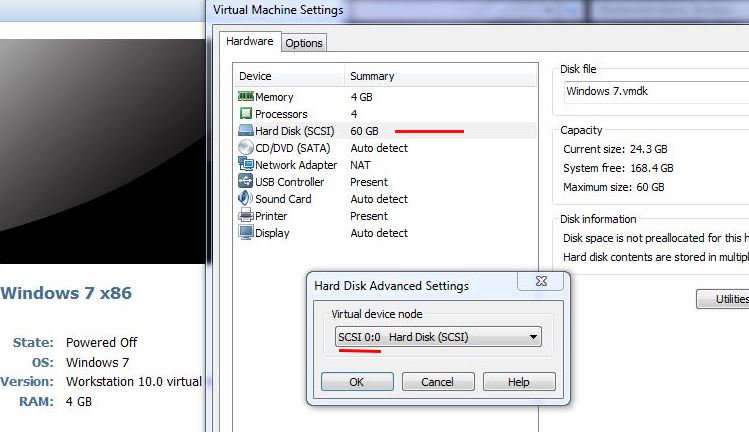This screenshot has width=749, height=432.
Task: Click the Network Adapter icon
Action: (246, 164)
